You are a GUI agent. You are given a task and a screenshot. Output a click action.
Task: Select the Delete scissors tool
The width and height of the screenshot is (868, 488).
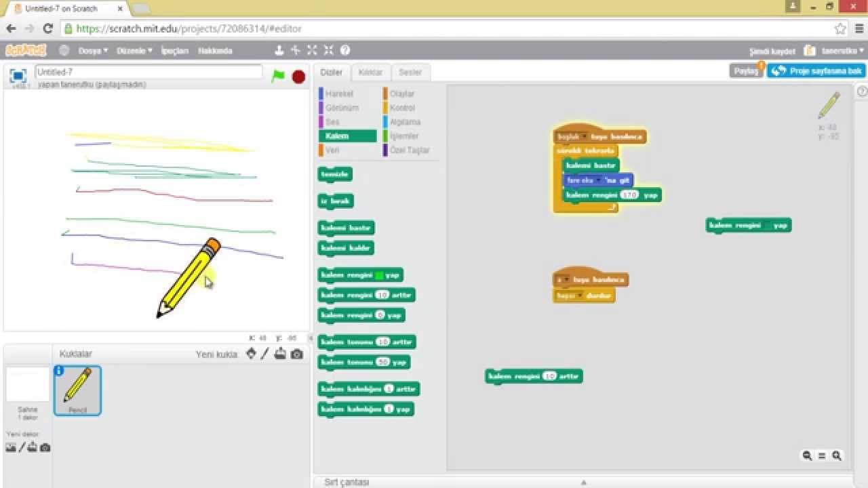296,50
